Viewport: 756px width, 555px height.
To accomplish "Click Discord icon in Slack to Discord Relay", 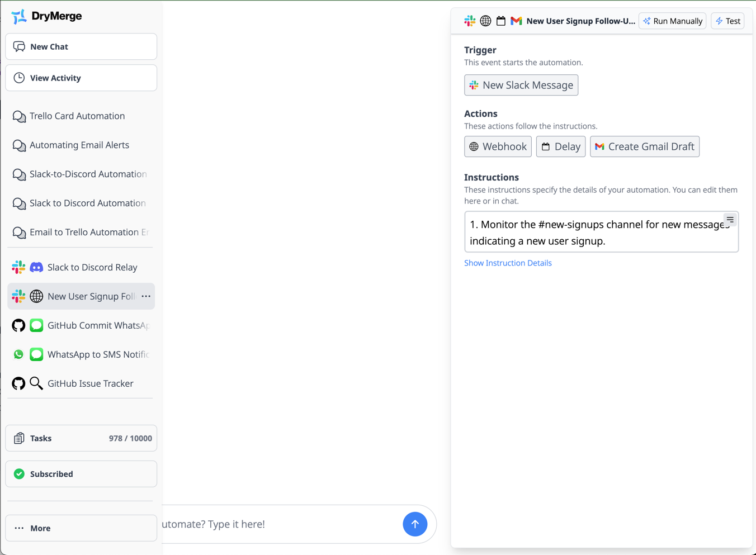I will pyautogui.click(x=36, y=267).
